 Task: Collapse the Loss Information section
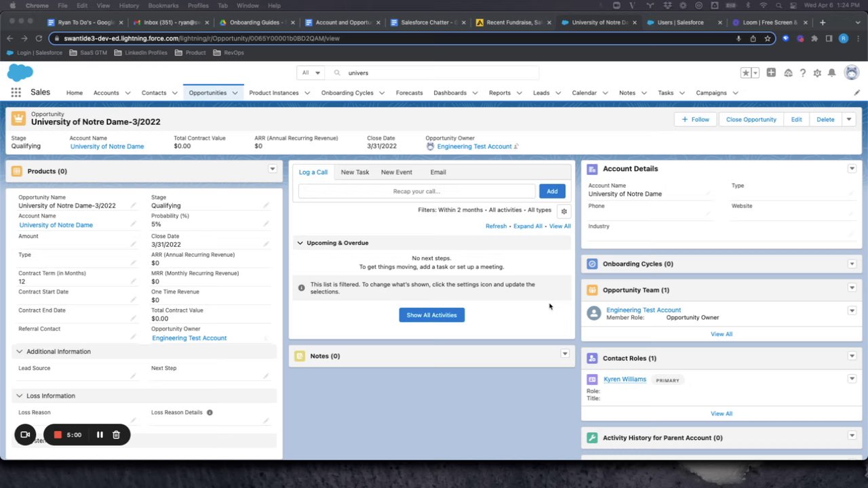pos(19,396)
